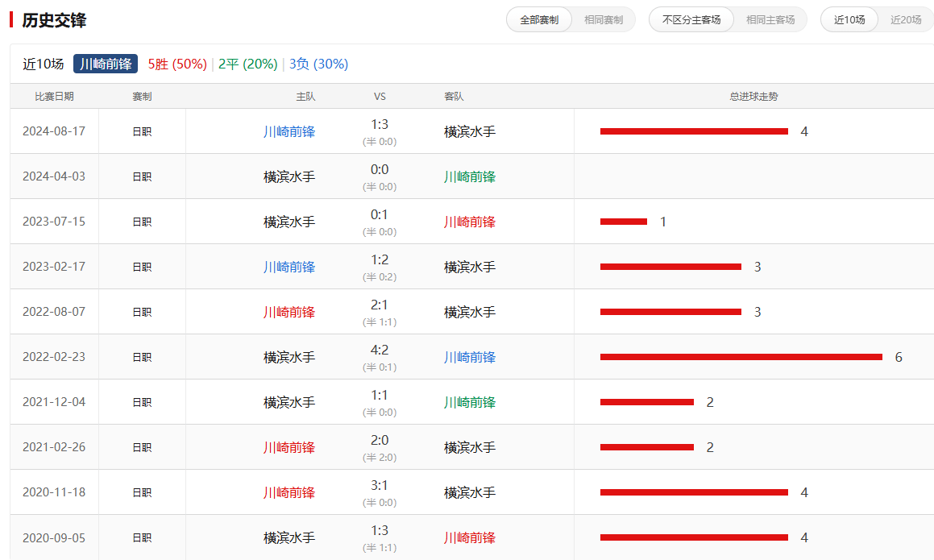Select the 全部赛制 filter option
This screenshot has height=560, width=934.
click(538, 19)
